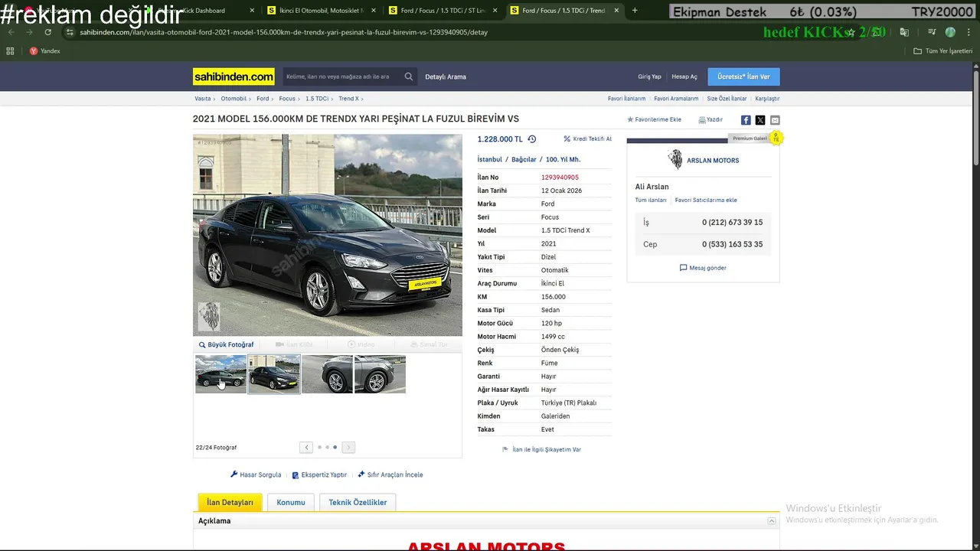Click next arrow of photo thumbnail pager
The image size is (980, 551).
pyautogui.click(x=348, y=447)
